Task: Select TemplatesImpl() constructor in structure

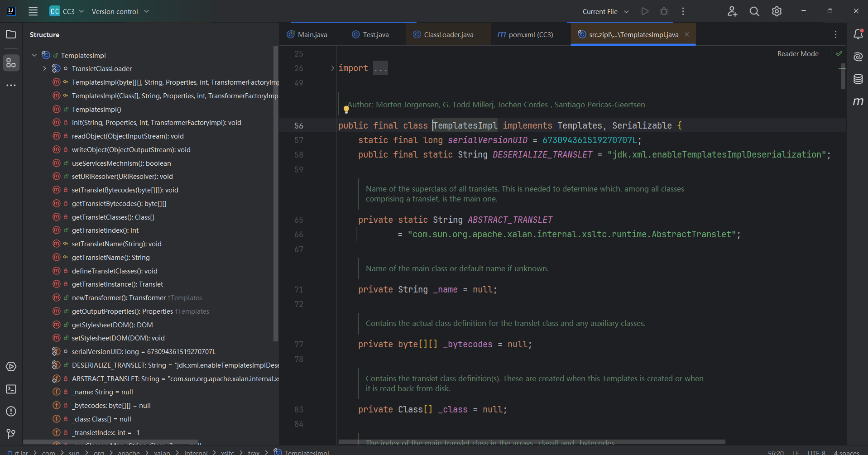Action: click(x=96, y=109)
